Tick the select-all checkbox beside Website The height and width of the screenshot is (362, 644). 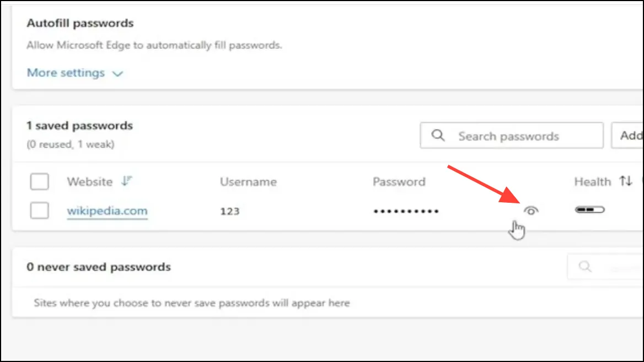[40, 181]
